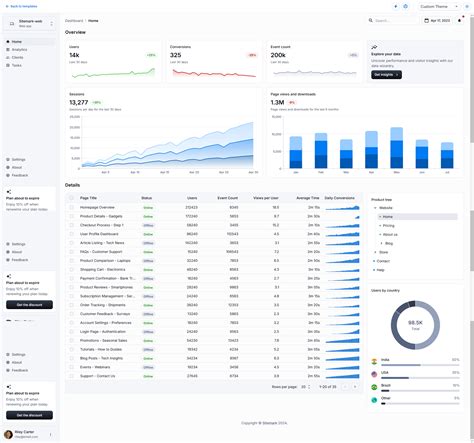Click the Analytics chart icon
This screenshot has width=474, height=443.
[8, 50]
